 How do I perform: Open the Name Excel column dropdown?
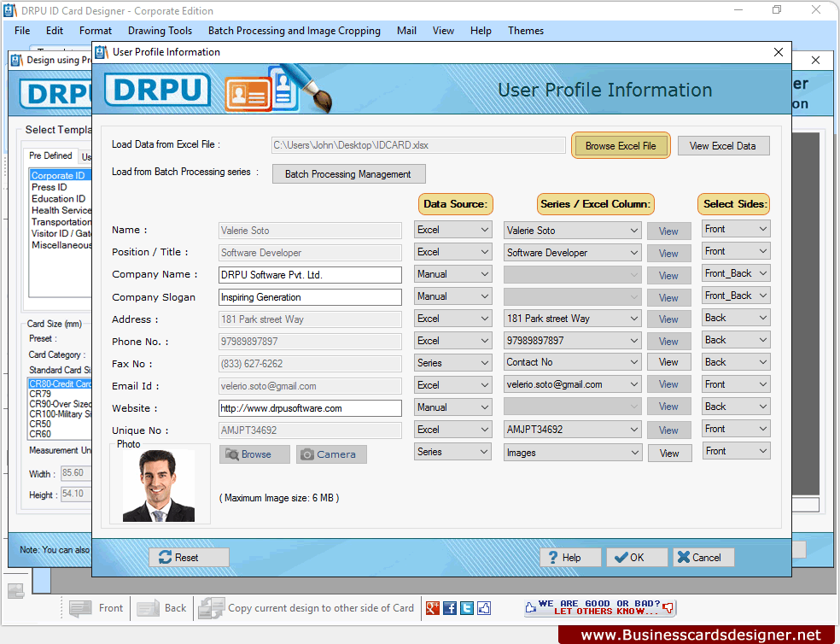[572, 231]
